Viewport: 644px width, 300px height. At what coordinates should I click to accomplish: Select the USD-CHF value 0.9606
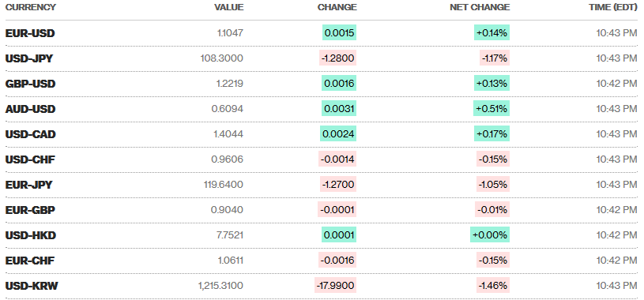(x=228, y=159)
